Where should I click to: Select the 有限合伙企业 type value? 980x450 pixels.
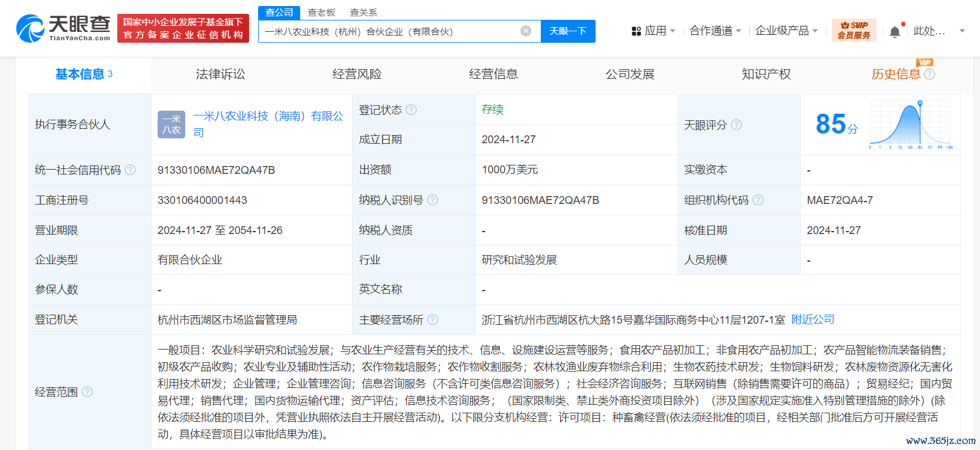[x=190, y=260]
